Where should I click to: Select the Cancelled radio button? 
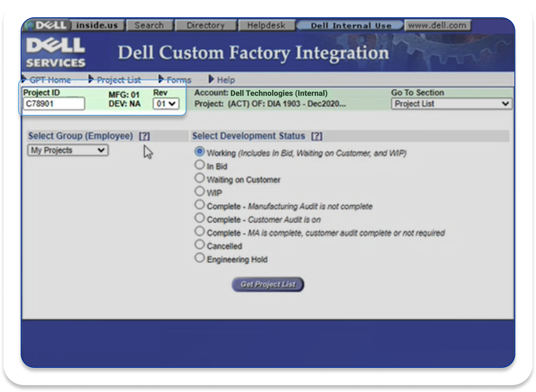[x=200, y=245]
